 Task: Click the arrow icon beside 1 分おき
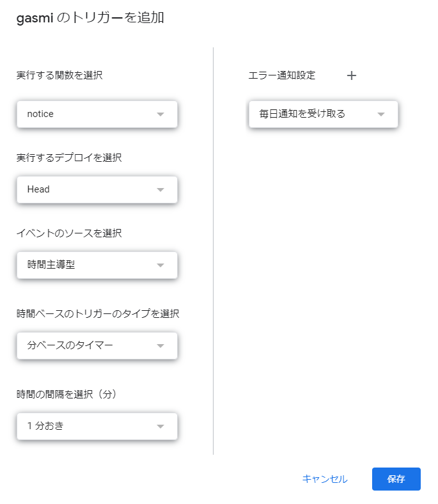[160, 427]
